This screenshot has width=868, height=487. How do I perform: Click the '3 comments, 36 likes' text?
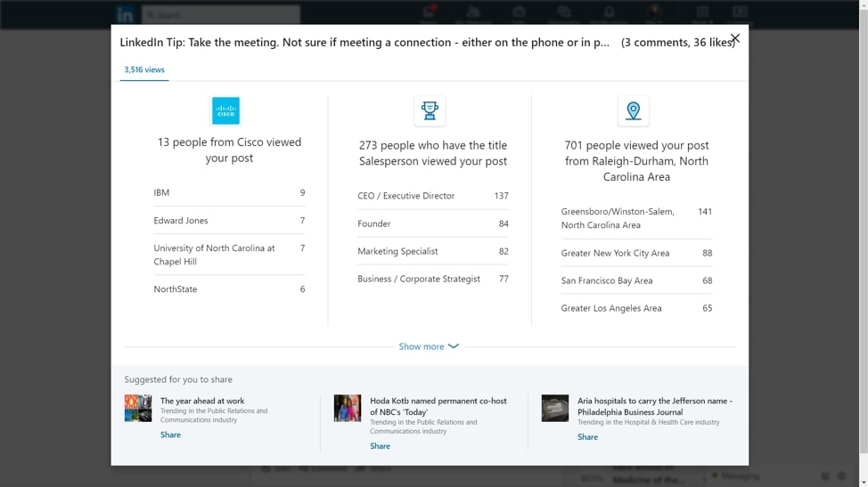[678, 43]
